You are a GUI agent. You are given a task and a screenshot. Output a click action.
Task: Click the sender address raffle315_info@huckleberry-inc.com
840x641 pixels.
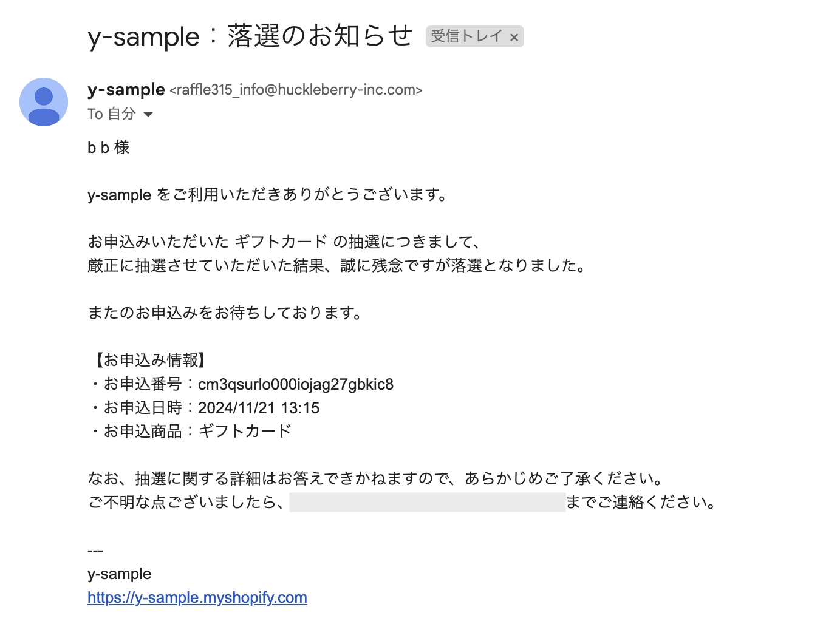click(x=296, y=90)
